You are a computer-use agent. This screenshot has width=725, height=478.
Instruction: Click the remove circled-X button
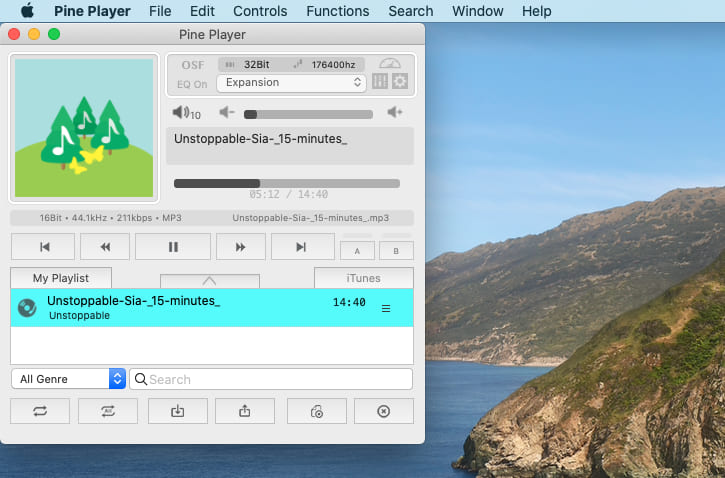click(384, 411)
